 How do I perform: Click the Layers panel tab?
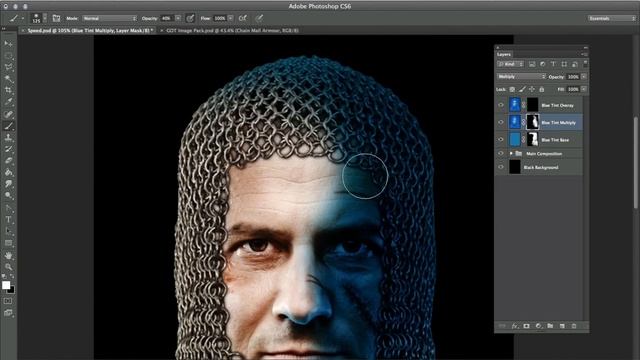coord(504,54)
